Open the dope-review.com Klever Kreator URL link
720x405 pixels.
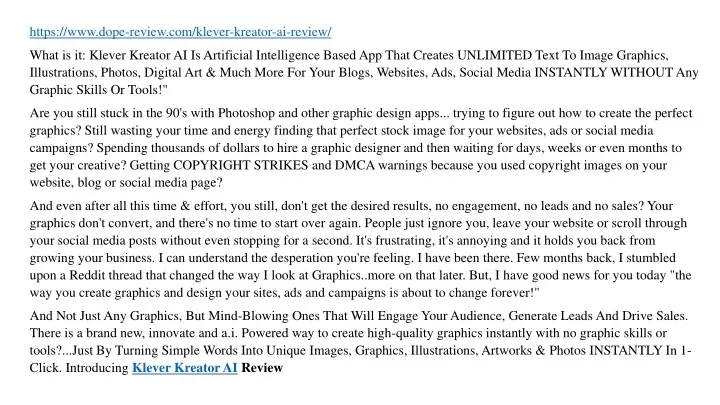point(180,32)
